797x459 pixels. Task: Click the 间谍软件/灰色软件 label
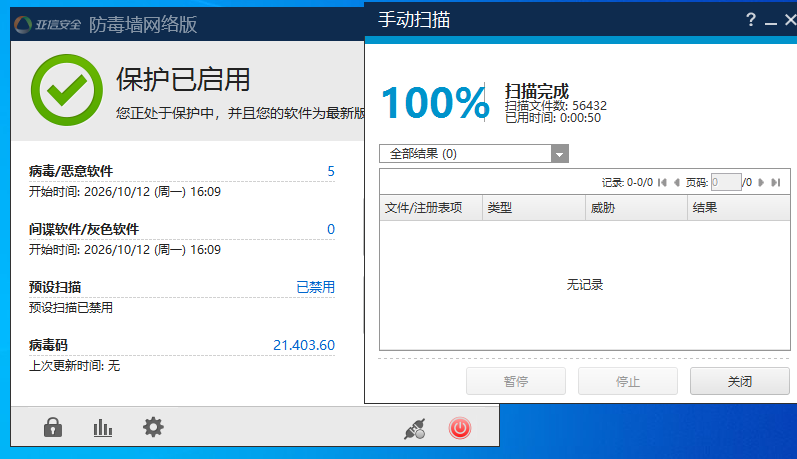pos(84,229)
